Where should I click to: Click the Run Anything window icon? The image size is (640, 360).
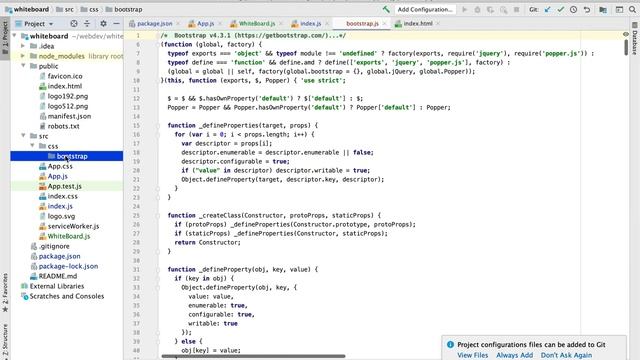coord(619,9)
